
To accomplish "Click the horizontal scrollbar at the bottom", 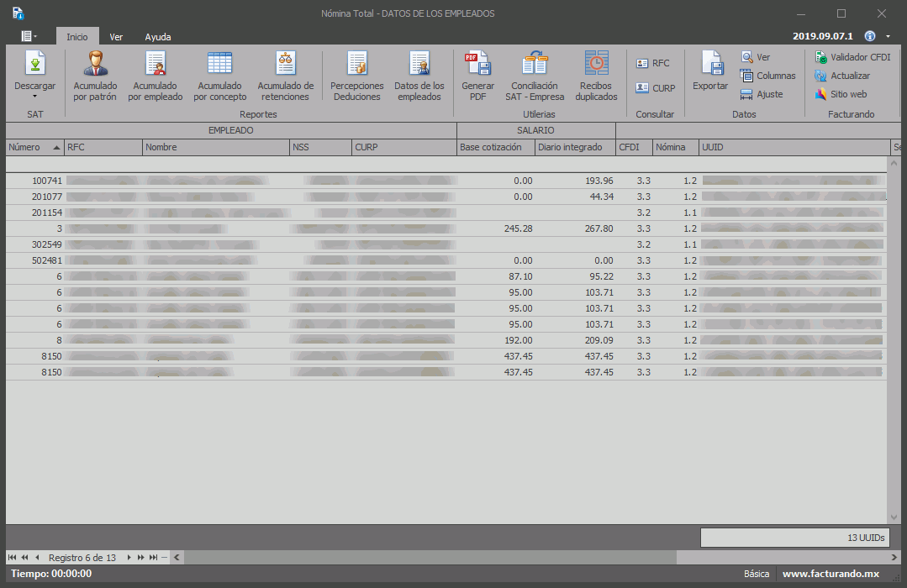I will click(430, 558).
